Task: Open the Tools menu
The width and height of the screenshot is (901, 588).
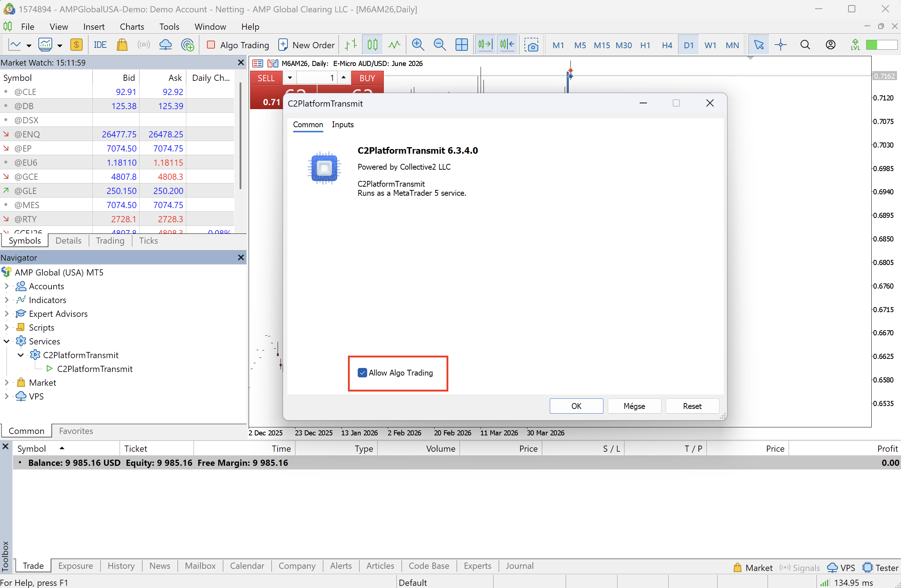Action: pyautogui.click(x=169, y=26)
